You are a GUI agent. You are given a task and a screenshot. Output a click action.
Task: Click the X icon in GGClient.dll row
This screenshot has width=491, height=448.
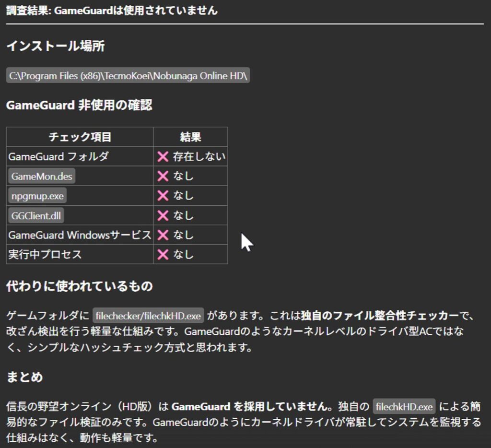pos(163,215)
